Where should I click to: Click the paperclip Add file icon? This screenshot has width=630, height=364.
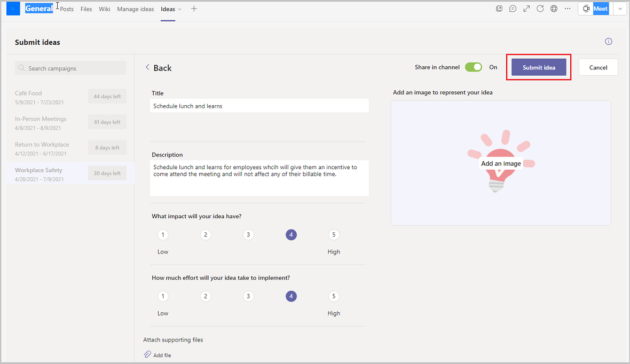click(x=147, y=354)
